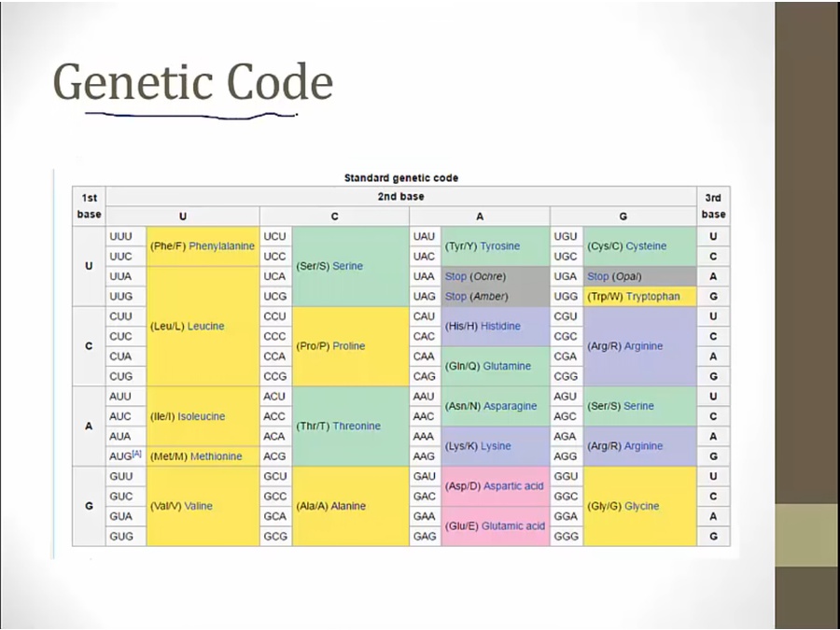Click the Glutamine link

tap(507, 366)
